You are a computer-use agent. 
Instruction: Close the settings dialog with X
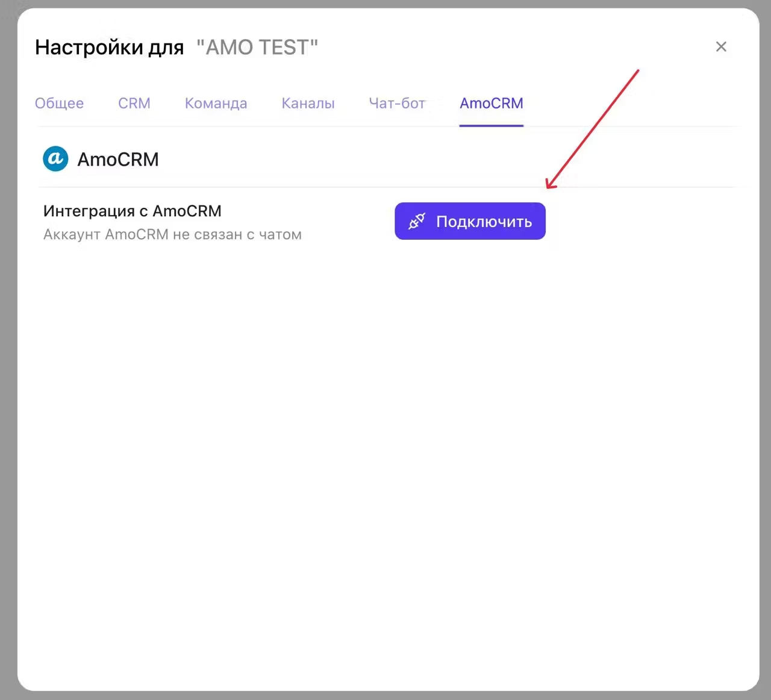[721, 47]
